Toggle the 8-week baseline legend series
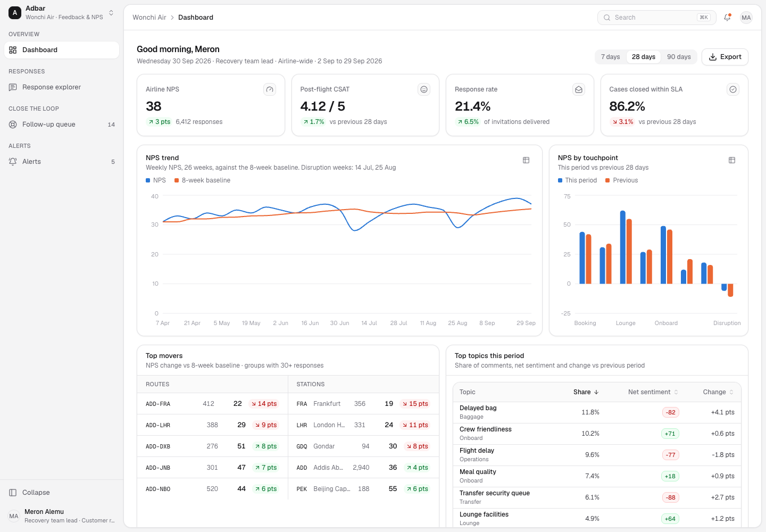 (x=203, y=180)
